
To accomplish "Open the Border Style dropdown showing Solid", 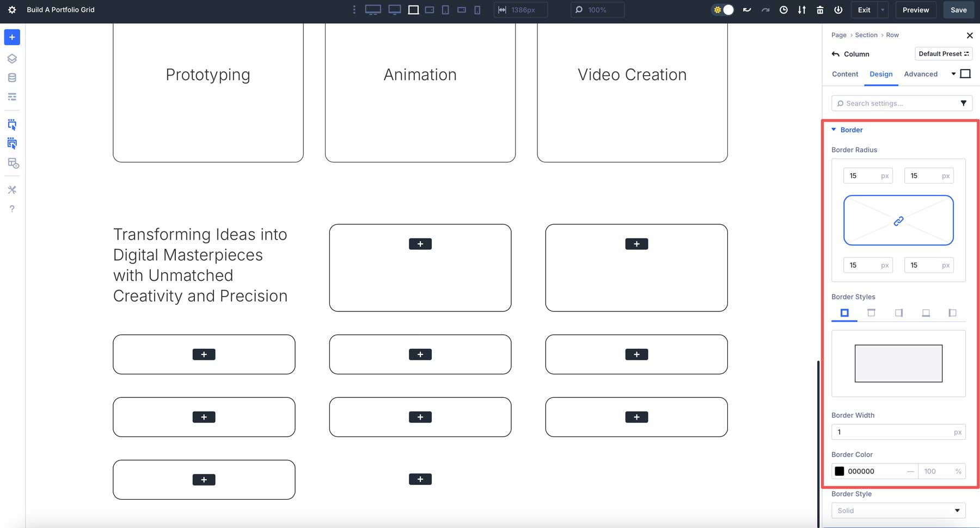I will coord(898,510).
